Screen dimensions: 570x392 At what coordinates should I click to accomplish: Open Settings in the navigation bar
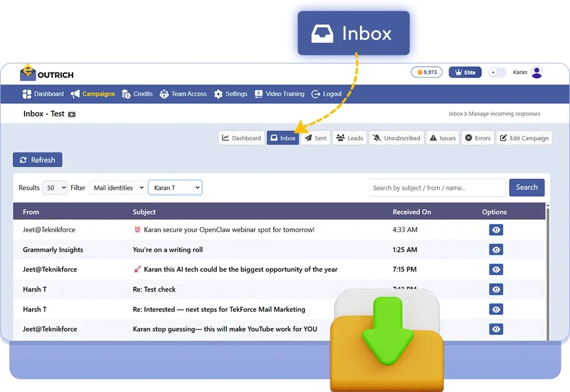[231, 94]
